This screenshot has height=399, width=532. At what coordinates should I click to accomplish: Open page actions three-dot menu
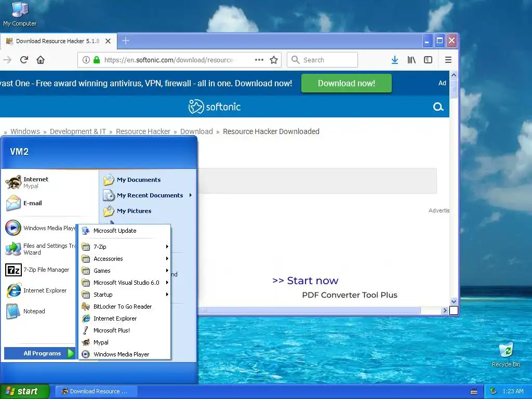coord(259,60)
